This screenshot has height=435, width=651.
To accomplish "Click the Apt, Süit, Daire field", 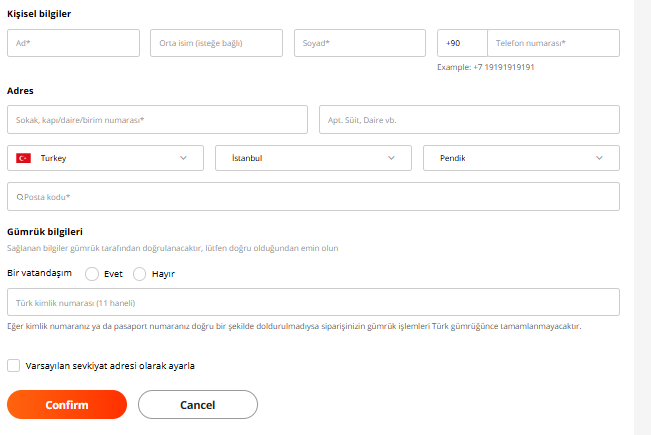I will [x=469, y=120].
